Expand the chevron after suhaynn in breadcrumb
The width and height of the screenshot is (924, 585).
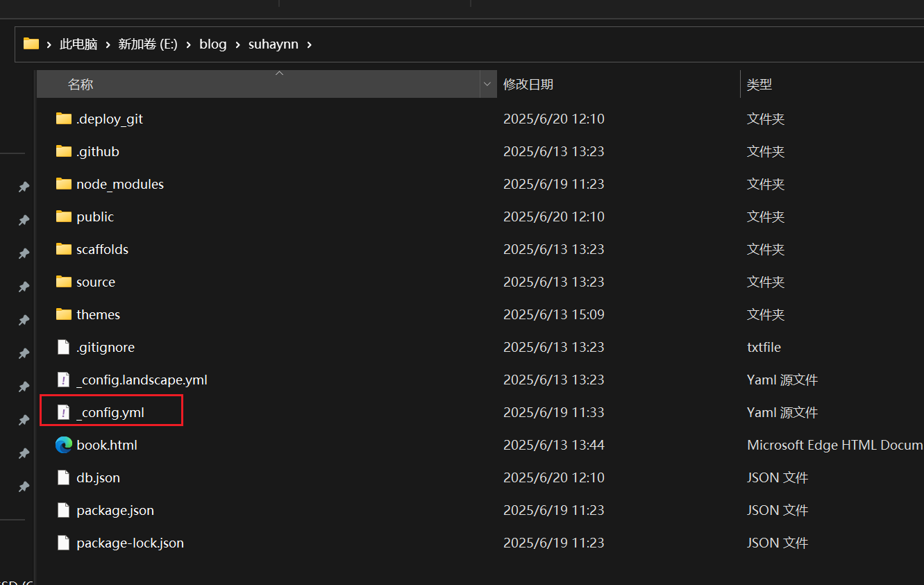(x=309, y=44)
